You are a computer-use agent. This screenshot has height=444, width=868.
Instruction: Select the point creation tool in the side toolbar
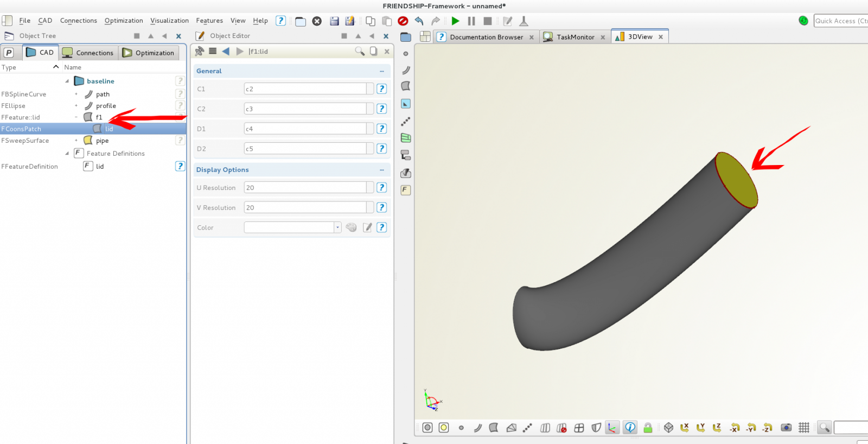point(406,54)
